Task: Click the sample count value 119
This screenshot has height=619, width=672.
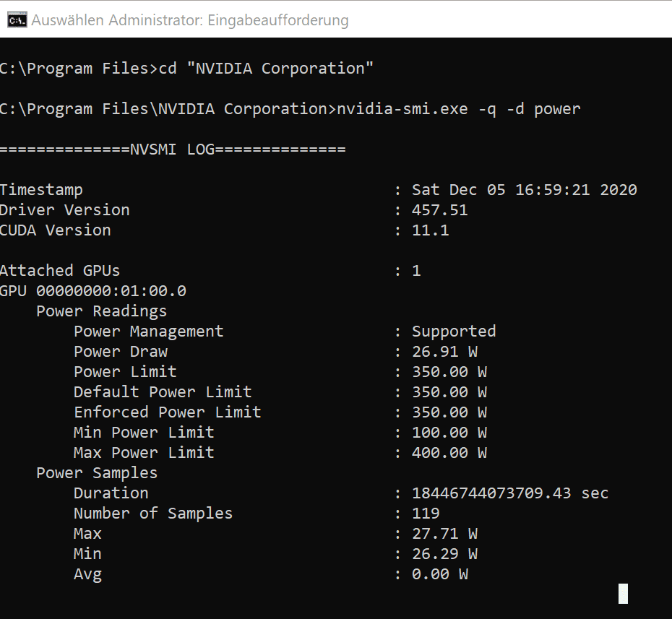Action: 426,514
